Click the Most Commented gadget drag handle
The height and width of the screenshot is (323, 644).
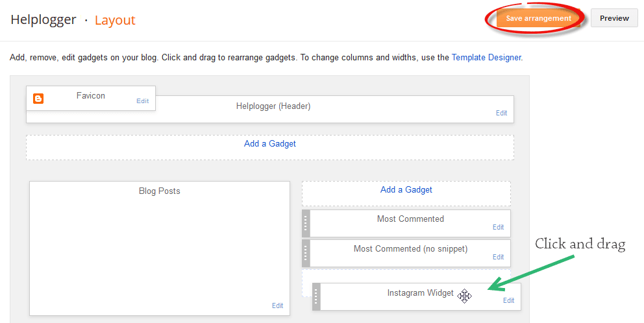[x=306, y=223]
